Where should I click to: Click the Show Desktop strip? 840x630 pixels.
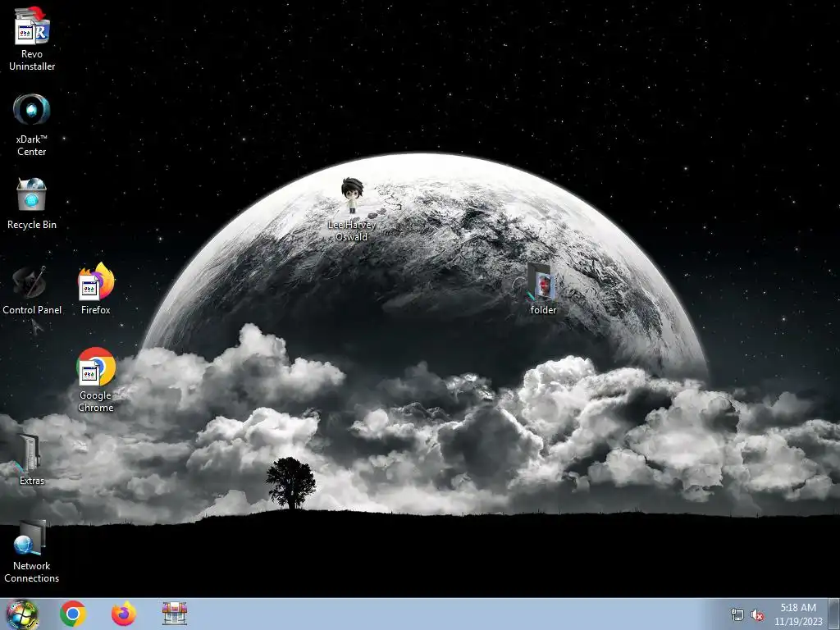click(x=834, y=614)
